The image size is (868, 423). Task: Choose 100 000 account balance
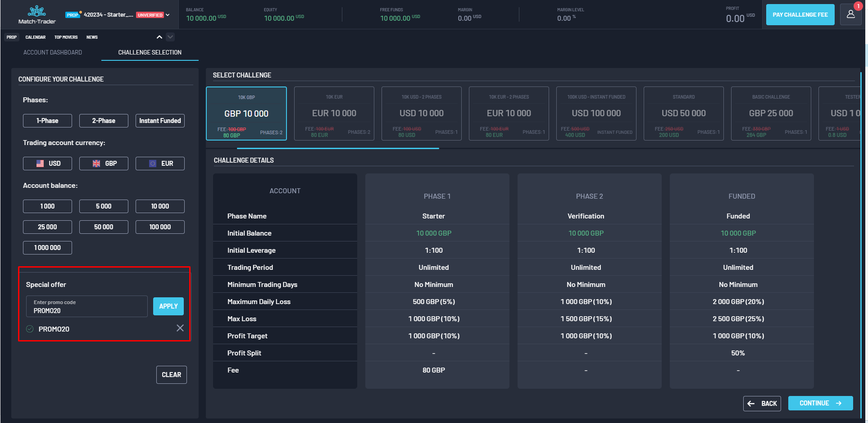click(160, 227)
